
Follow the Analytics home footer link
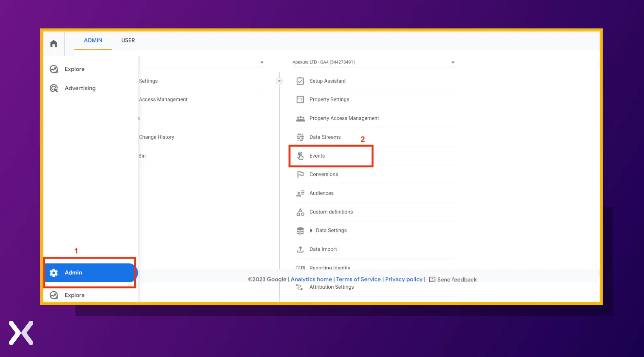tap(311, 280)
